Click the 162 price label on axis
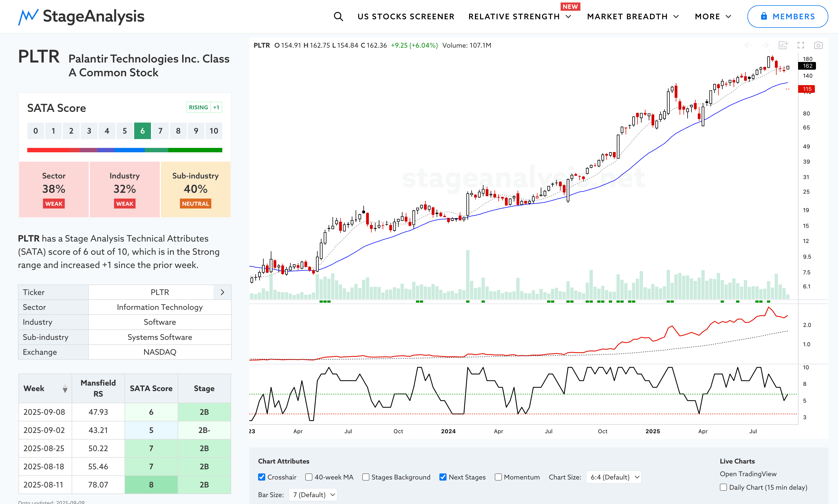838x504 pixels. (807, 66)
